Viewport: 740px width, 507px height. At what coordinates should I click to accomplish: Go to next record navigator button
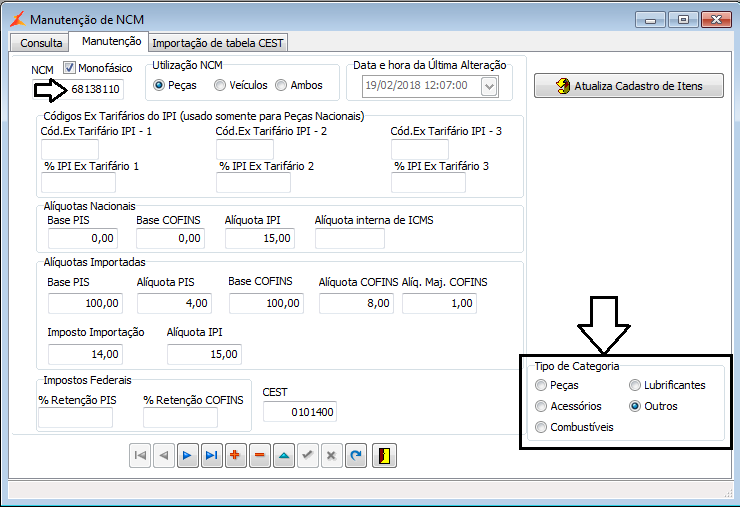[187, 456]
